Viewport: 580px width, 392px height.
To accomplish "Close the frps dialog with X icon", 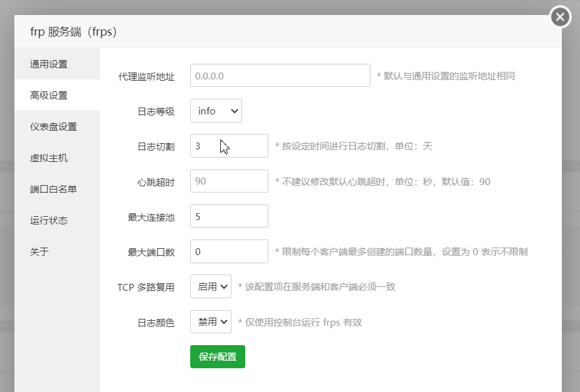I will (x=560, y=17).
